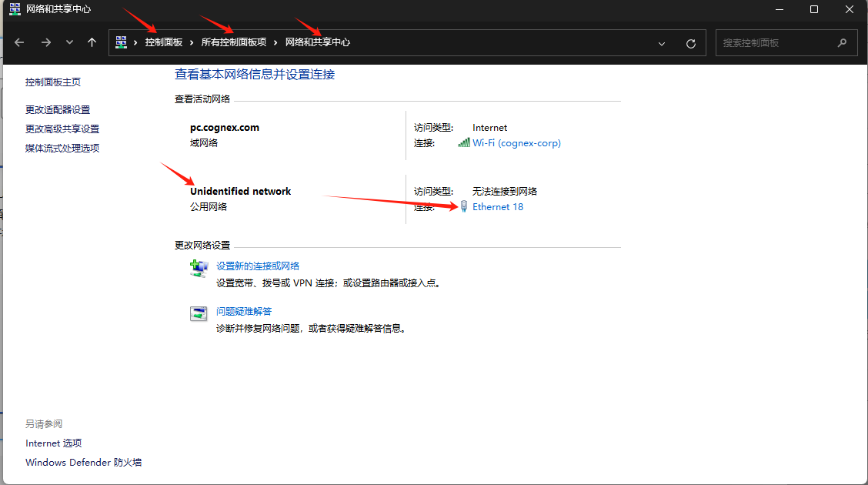This screenshot has height=485, width=868.
Task: Open Internet 选项 link
Action: (x=54, y=443)
